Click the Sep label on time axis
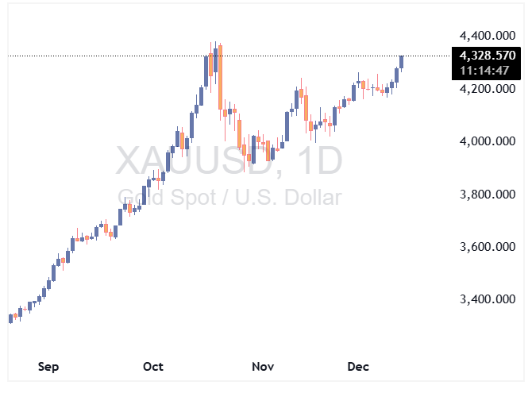532x393 pixels. tap(48, 367)
